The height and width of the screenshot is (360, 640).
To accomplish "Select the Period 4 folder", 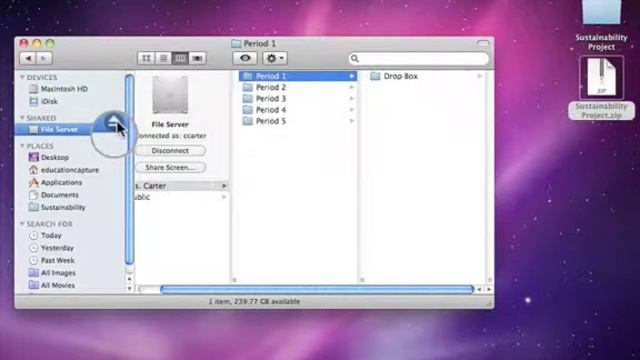I will click(x=298, y=110).
